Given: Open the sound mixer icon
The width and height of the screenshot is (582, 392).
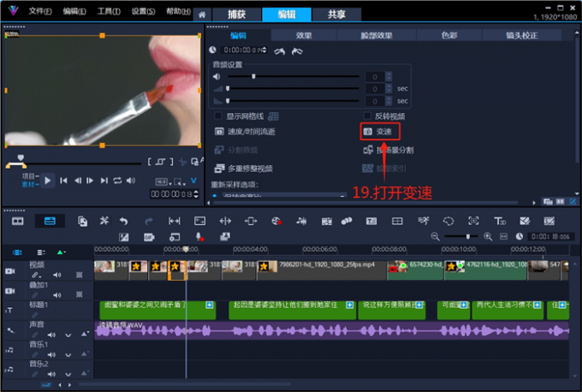Looking at the screenshot, I should coord(301,221).
